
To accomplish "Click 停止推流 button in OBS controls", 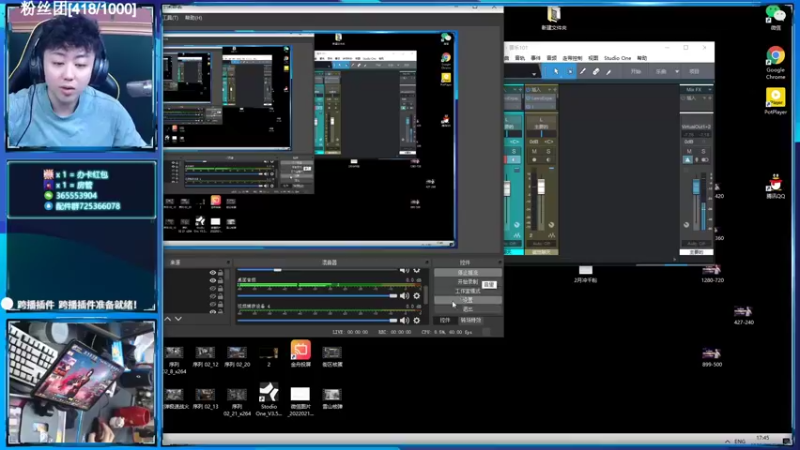I will [468, 272].
